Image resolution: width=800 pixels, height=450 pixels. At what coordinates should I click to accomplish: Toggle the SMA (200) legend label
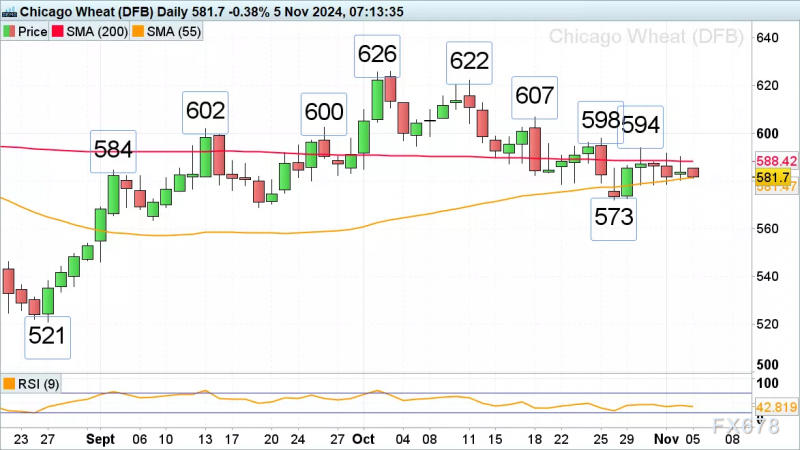point(97,32)
